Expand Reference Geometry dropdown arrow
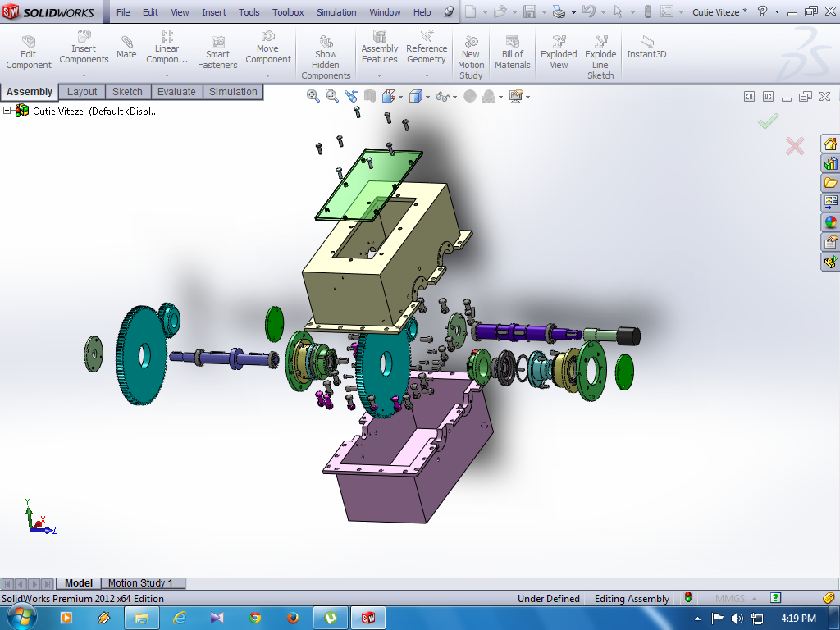Viewport: 840px width, 630px height. (427, 75)
